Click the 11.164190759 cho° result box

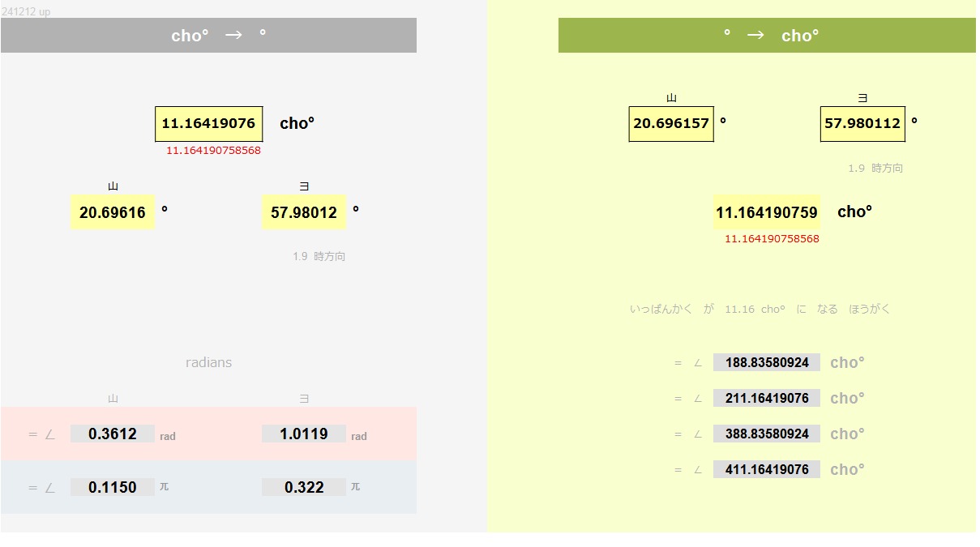click(x=767, y=212)
